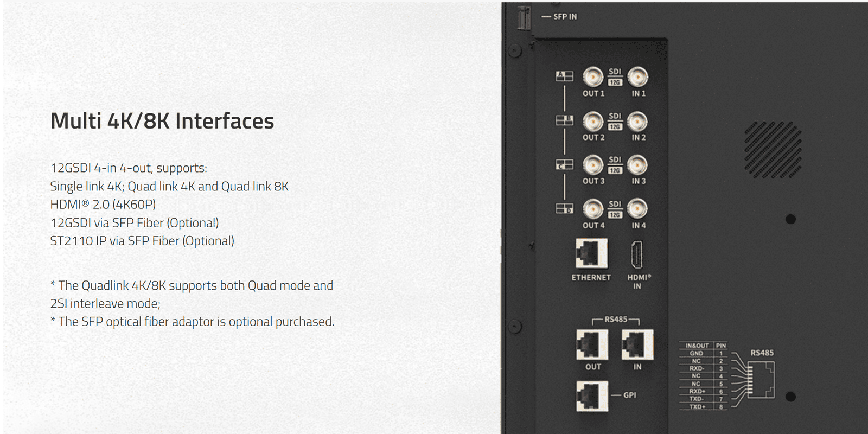Click the ETHERNET port
Viewport: 868px width, 434px height.
pos(591,253)
